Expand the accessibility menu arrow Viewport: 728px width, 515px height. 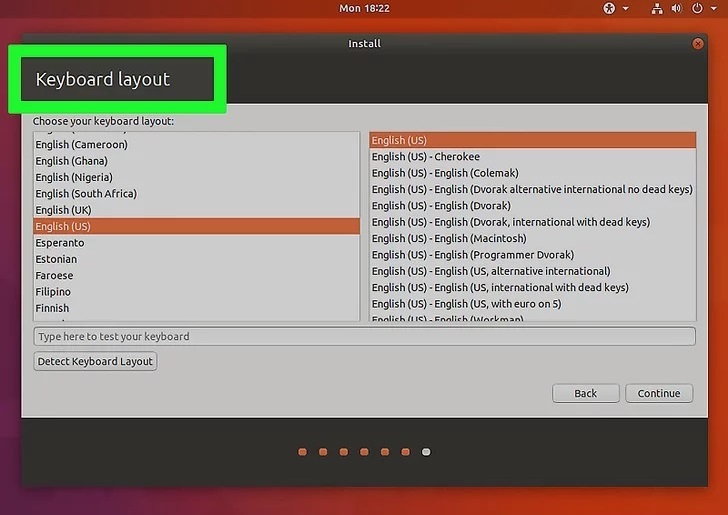[x=625, y=8]
